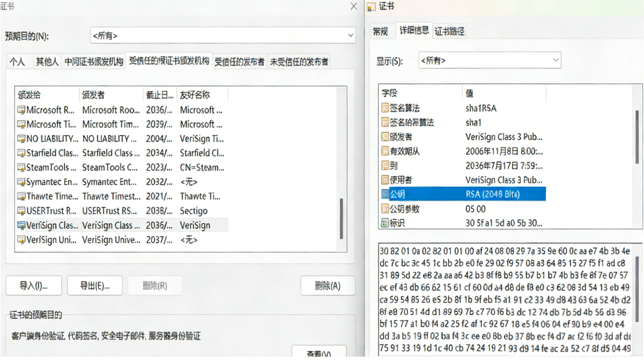Screen dimensions: 644x362
Task: Click the Symantec Enterprise certificate icon
Action: pyautogui.click(x=21, y=182)
